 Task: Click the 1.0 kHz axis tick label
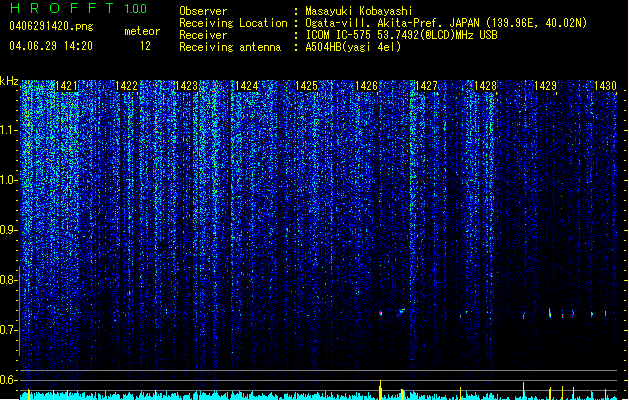[9, 180]
